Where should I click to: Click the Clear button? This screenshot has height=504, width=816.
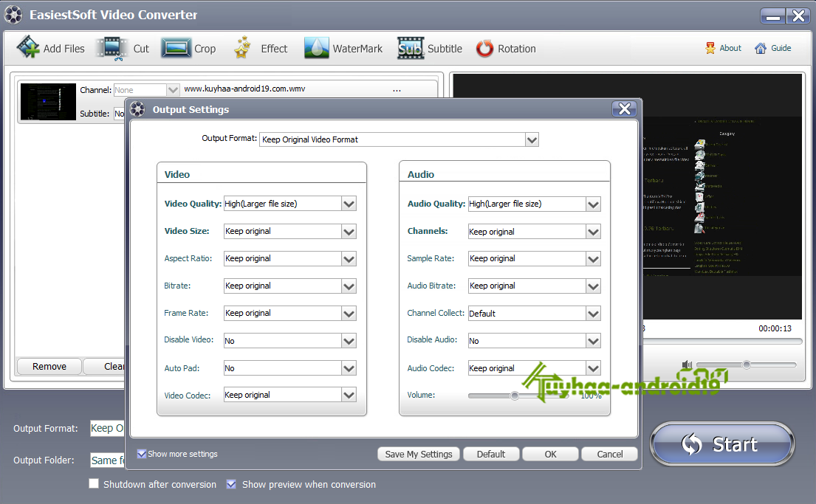(x=105, y=366)
